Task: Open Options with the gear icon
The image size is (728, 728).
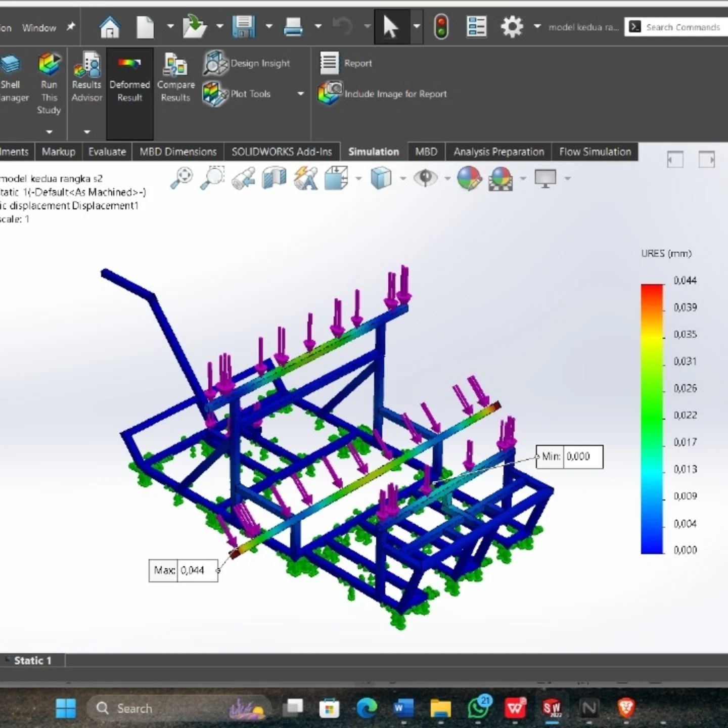Action: point(512,27)
